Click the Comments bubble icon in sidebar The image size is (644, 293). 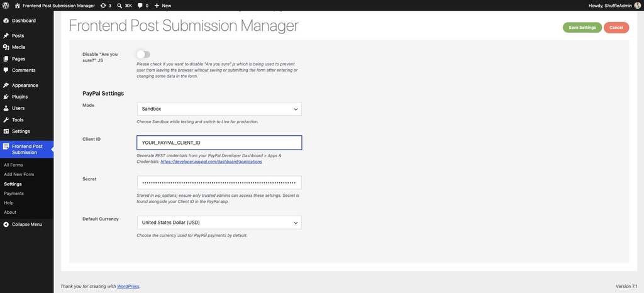(x=6, y=70)
